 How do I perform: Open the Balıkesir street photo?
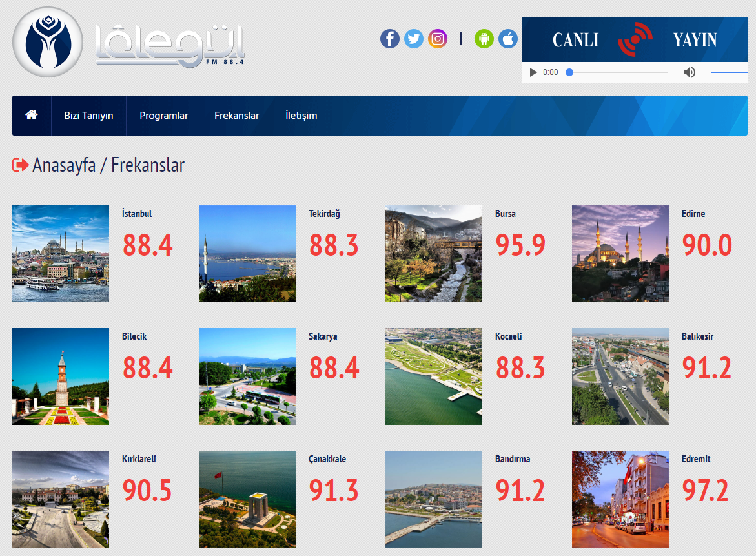(x=620, y=376)
